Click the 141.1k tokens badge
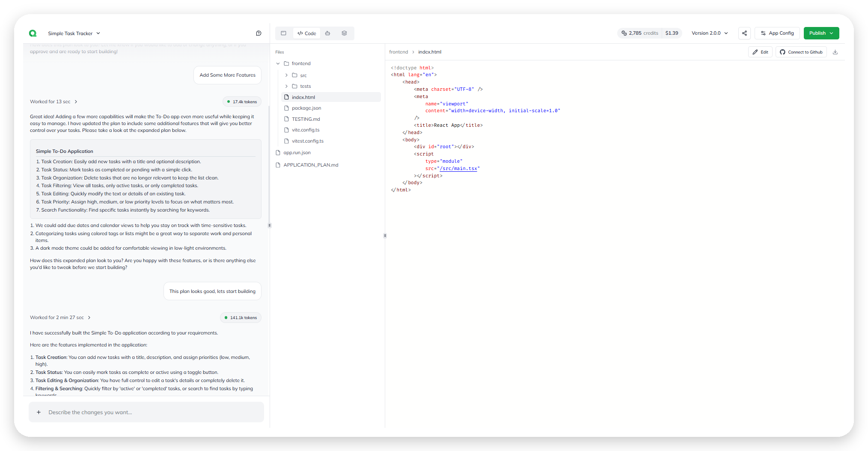This screenshot has height=451, width=868. tap(241, 318)
